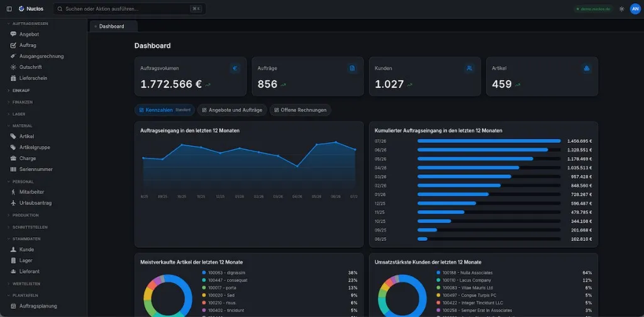This screenshot has width=644, height=317.
Task: Click the Lieferschein icon in sidebar
Action: pyautogui.click(x=13, y=78)
